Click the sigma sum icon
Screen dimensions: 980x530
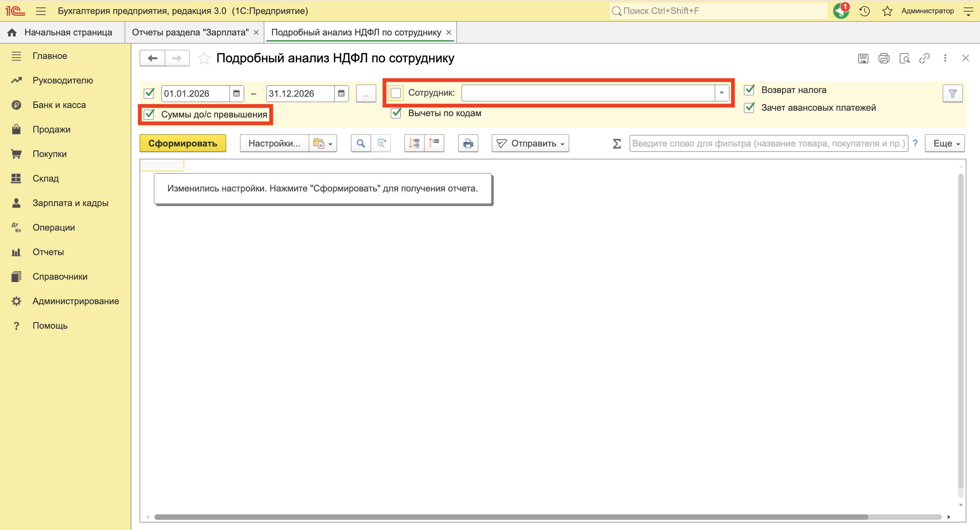[617, 143]
